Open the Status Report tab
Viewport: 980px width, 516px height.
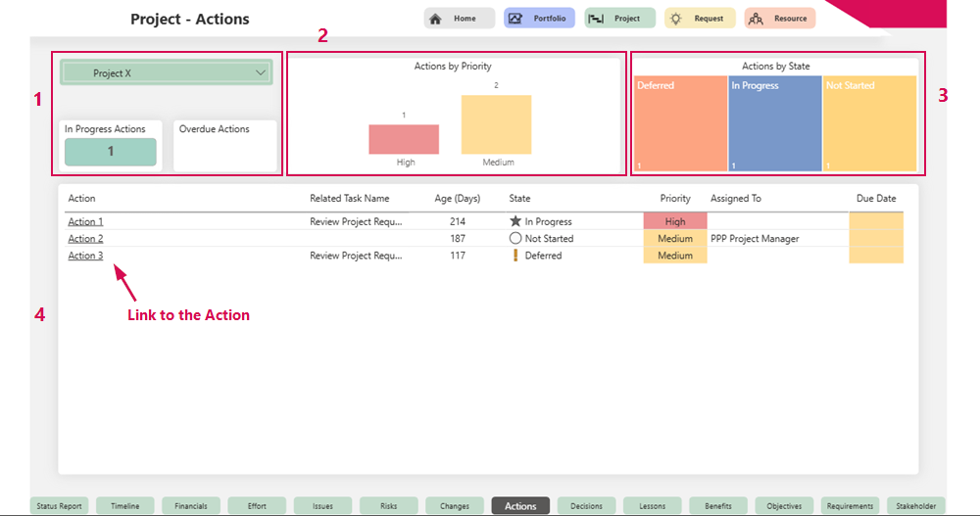[x=59, y=506]
